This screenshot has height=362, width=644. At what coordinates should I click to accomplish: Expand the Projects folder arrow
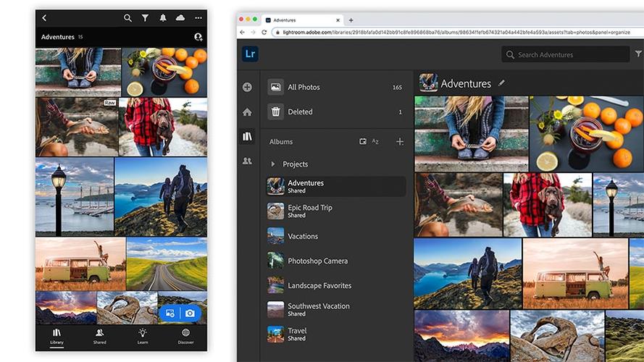(x=273, y=164)
